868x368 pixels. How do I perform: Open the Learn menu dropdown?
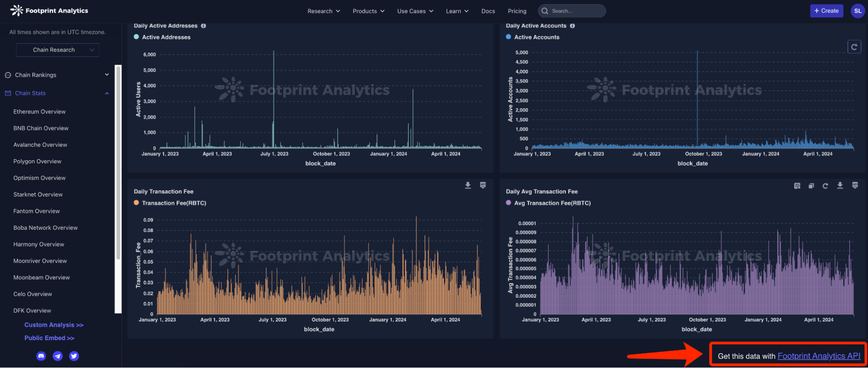click(x=457, y=11)
